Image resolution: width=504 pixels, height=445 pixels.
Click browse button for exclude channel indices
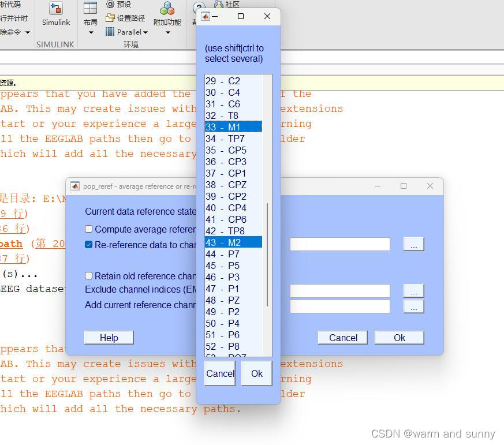tap(414, 290)
